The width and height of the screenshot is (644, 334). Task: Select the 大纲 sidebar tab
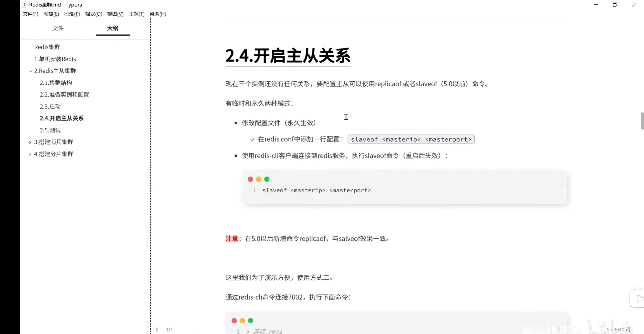pos(113,28)
